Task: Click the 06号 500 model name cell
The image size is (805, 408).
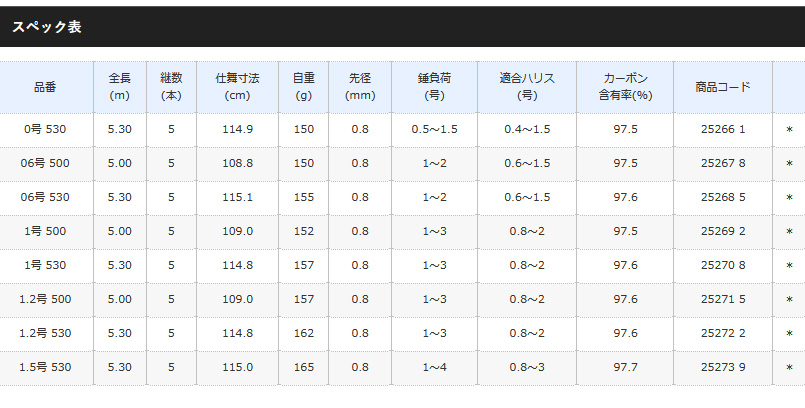Action: 45,164
